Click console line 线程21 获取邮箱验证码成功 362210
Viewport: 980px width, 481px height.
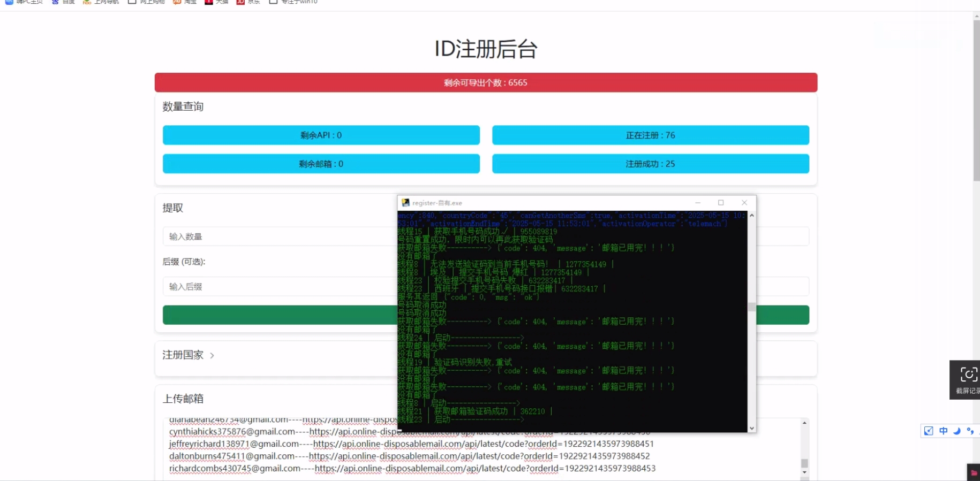(476, 411)
